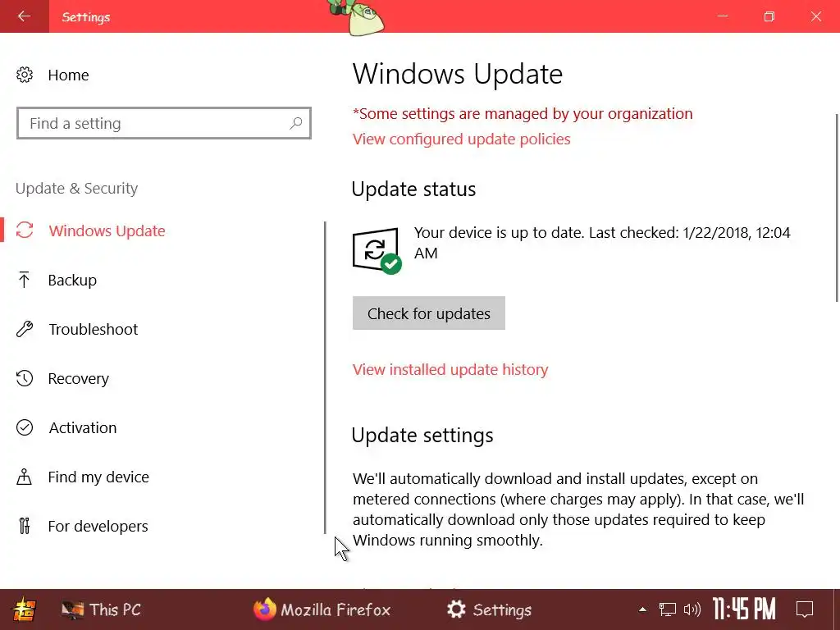Click the Find my device person icon
This screenshot has height=630, width=840.
click(x=24, y=477)
